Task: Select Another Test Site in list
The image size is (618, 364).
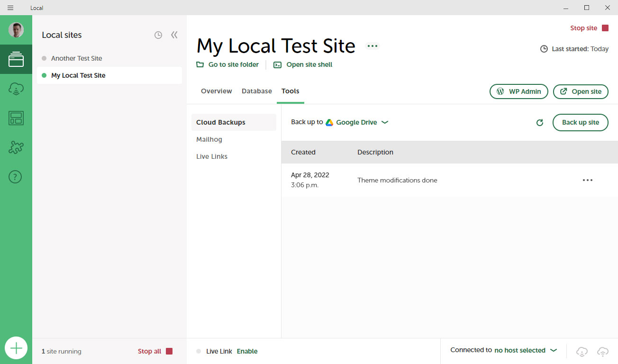Action: tap(109, 58)
